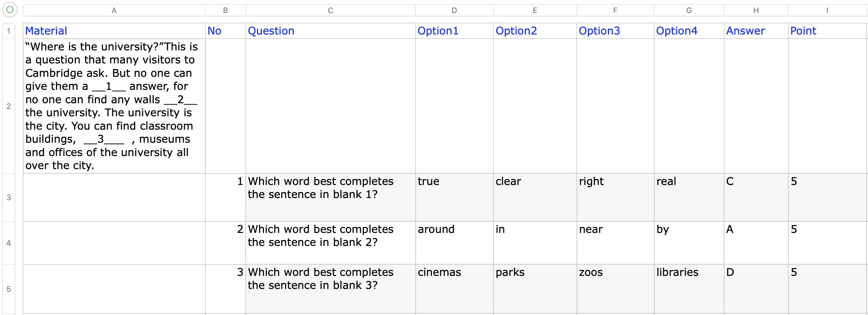Click the 'around' option cell
868x315 pixels.
click(454, 243)
